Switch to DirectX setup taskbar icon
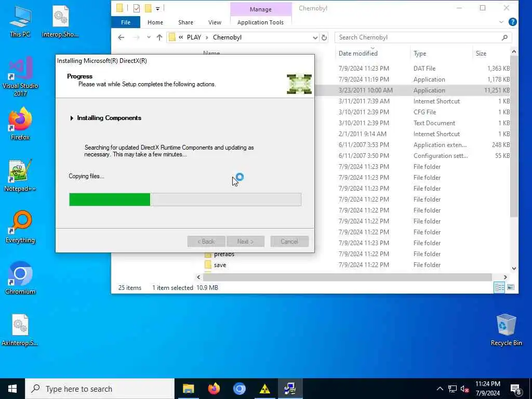 290,389
